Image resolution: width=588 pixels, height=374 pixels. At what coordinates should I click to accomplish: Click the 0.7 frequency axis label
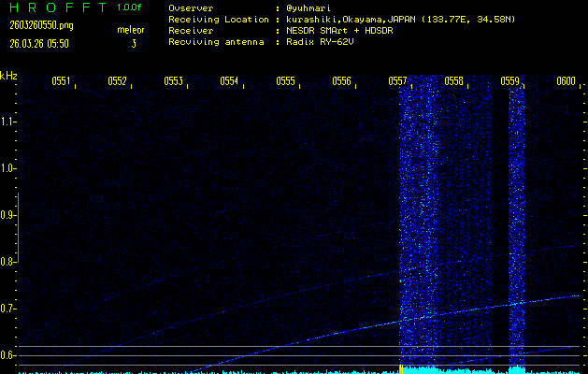[9, 309]
